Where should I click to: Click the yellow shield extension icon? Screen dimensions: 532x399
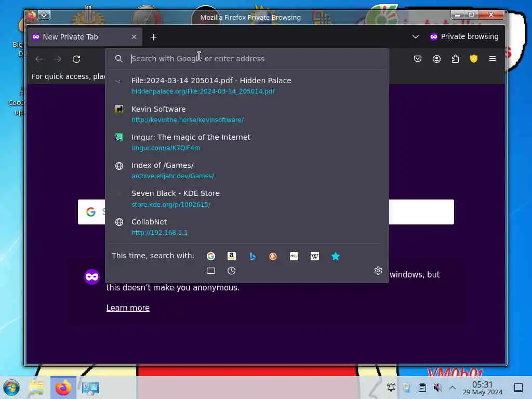click(x=474, y=59)
